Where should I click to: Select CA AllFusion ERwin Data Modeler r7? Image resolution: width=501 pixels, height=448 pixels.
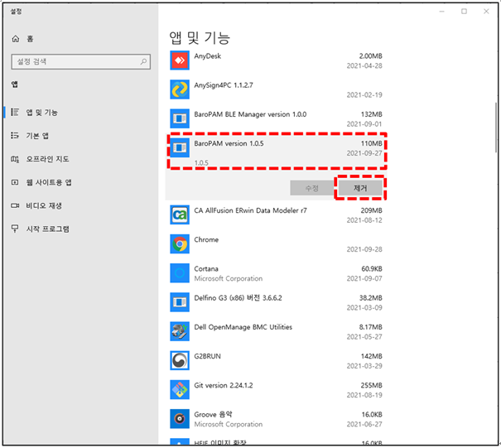pos(250,210)
